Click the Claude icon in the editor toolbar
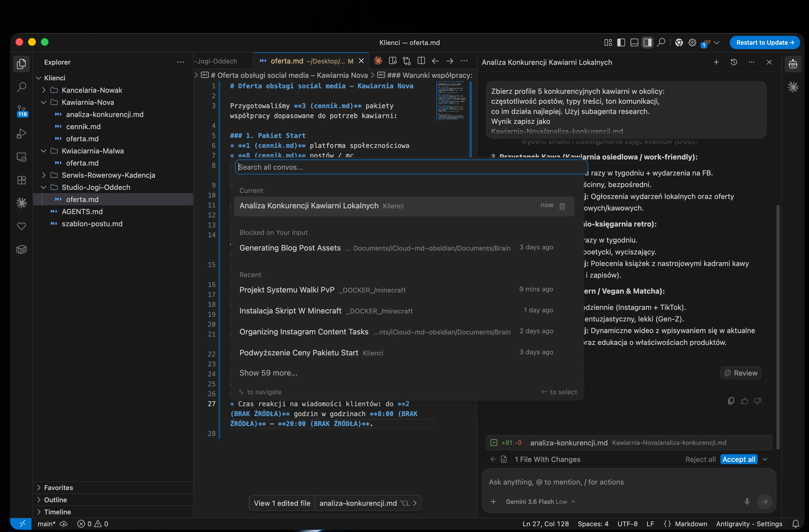Screen dimensions: 809x532 point(378,61)
